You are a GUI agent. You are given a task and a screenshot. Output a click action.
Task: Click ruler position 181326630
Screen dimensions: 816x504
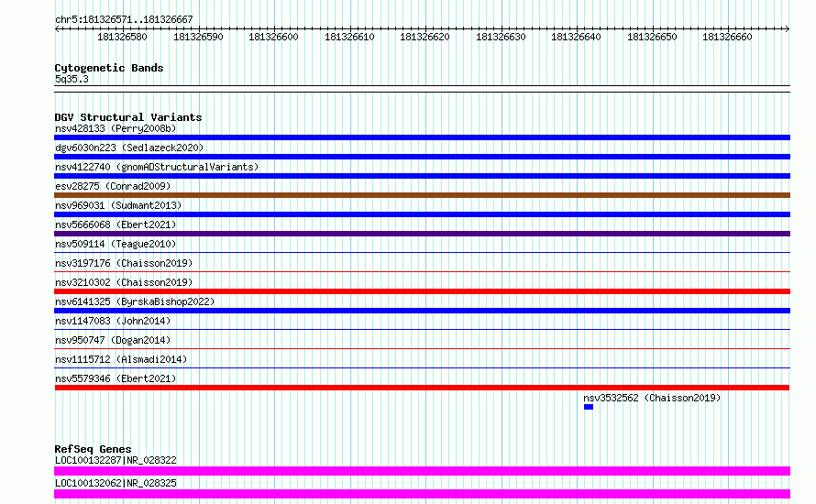pos(502,37)
